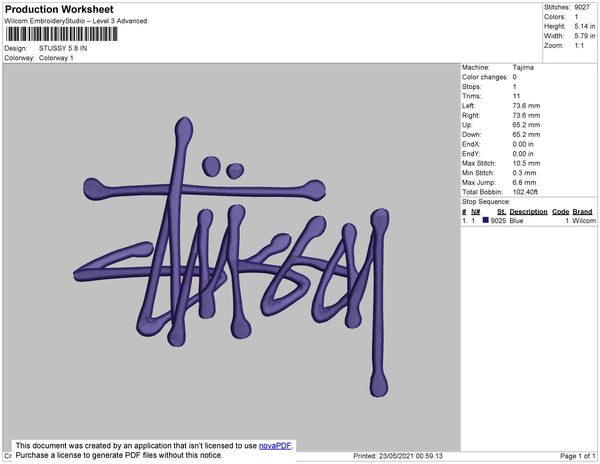
Task: Select the 'Description' column header
Action: pyautogui.click(x=528, y=212)
